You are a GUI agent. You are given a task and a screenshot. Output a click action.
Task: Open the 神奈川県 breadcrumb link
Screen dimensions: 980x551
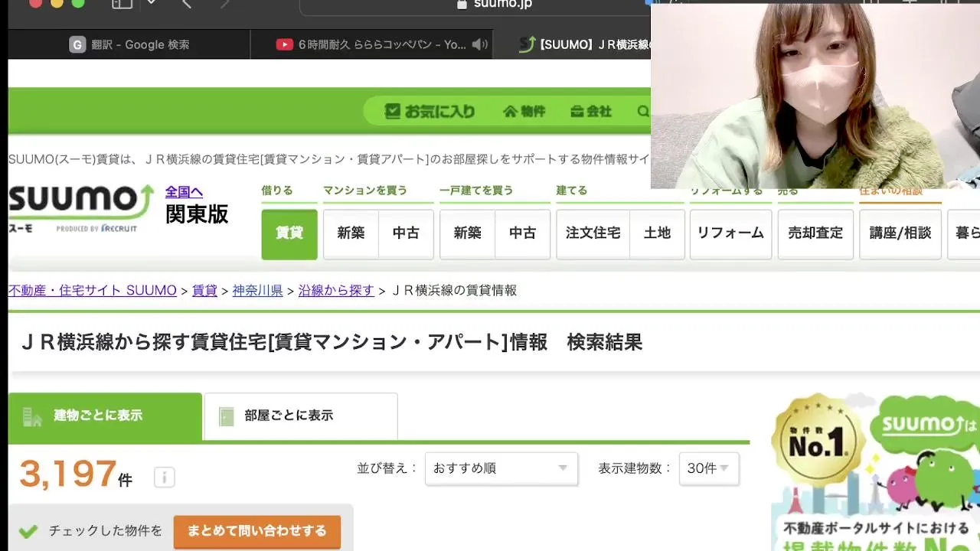pyautogui.click(x=257, y=291)
